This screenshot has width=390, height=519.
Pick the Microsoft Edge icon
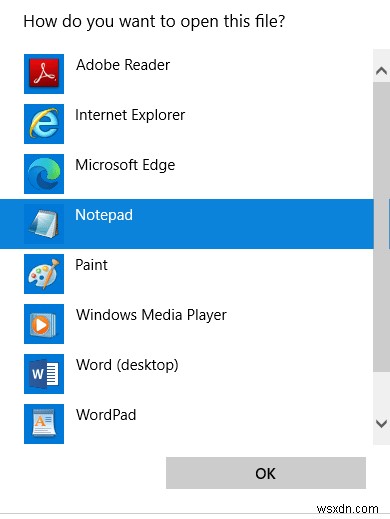[44, 174]
